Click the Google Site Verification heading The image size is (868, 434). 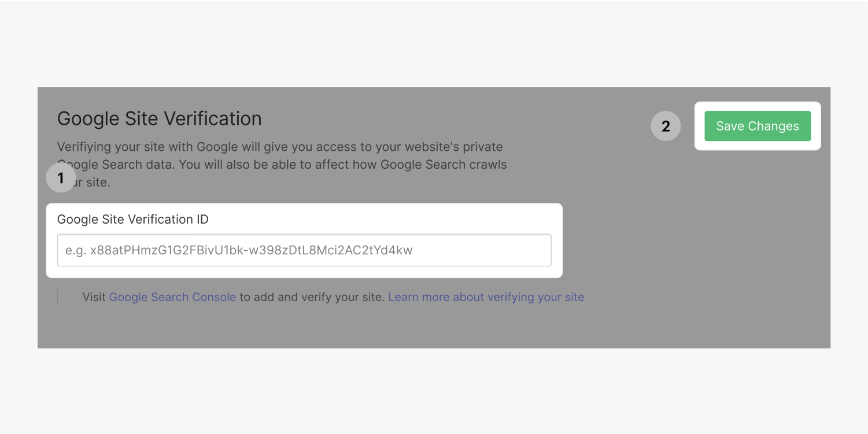point(159,118)
